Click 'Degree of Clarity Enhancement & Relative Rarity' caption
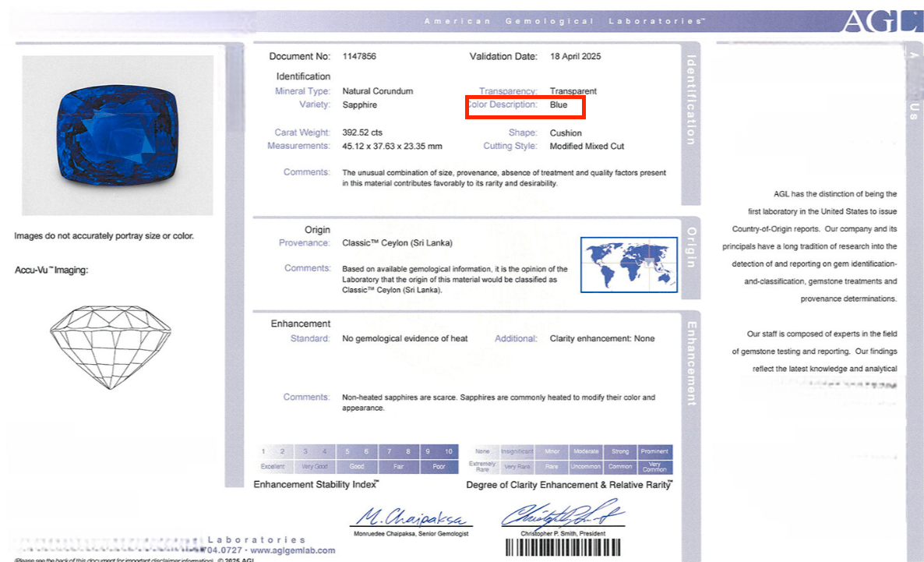The image size is (924, 562). [x=569, y=485]
